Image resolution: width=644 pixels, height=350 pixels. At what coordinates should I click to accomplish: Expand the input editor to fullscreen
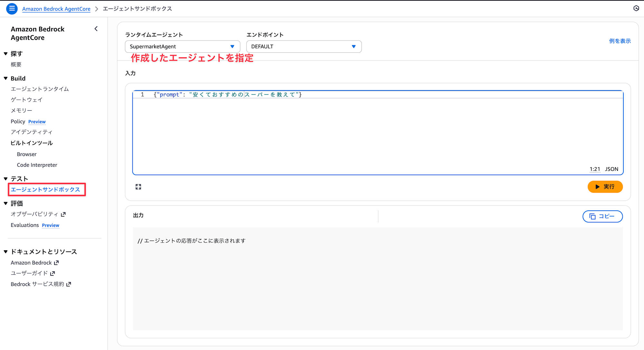(138, 187)
